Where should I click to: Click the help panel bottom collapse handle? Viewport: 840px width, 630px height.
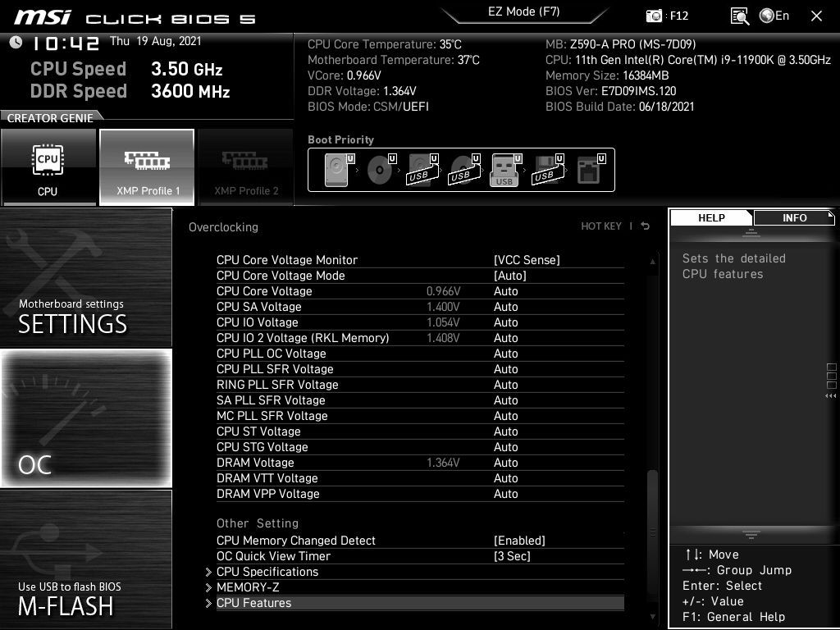[x=751, y=533]
